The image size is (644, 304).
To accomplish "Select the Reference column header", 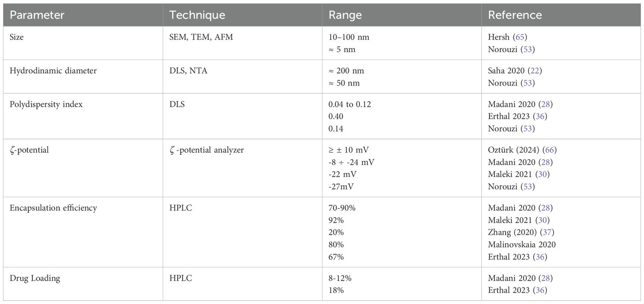I will 515,15.
